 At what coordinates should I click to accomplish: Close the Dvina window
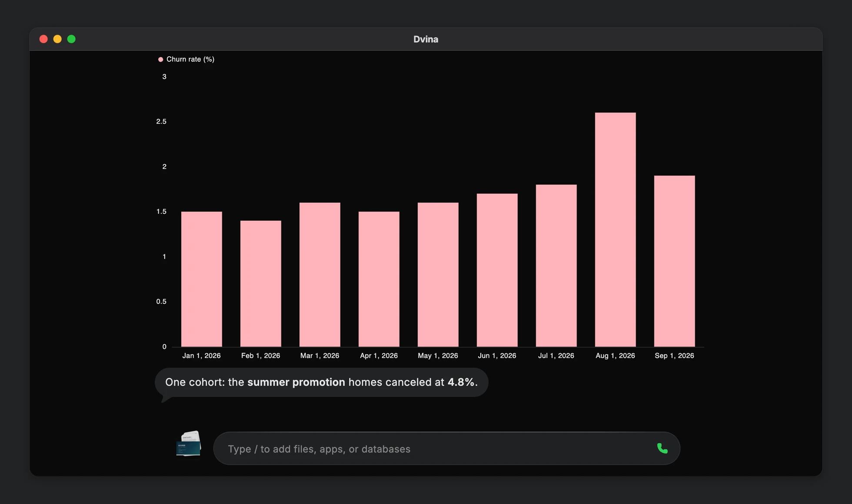(43, 39)
